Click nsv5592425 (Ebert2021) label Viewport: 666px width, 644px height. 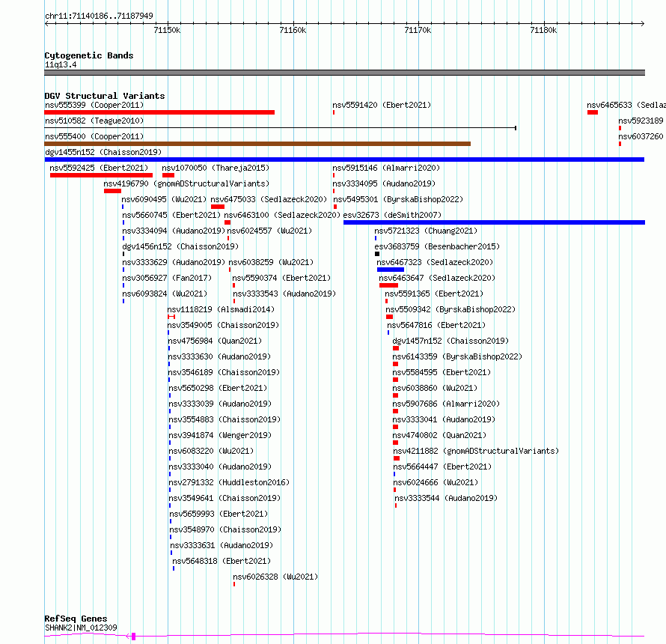click(x=99, y=168)
